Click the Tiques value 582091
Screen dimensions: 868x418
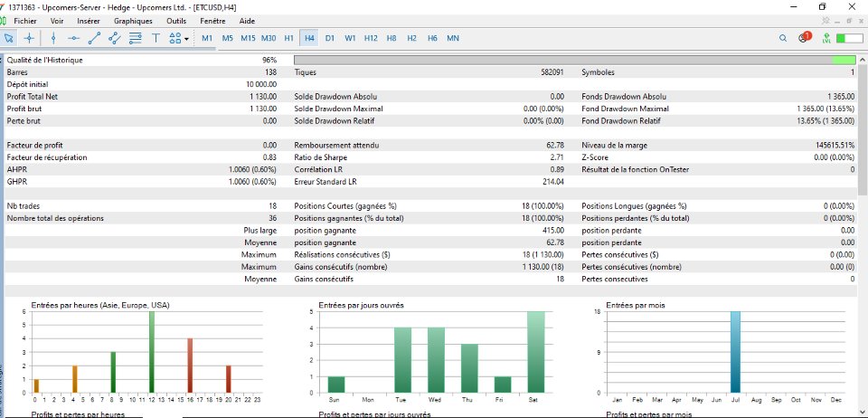coord(552,72)
